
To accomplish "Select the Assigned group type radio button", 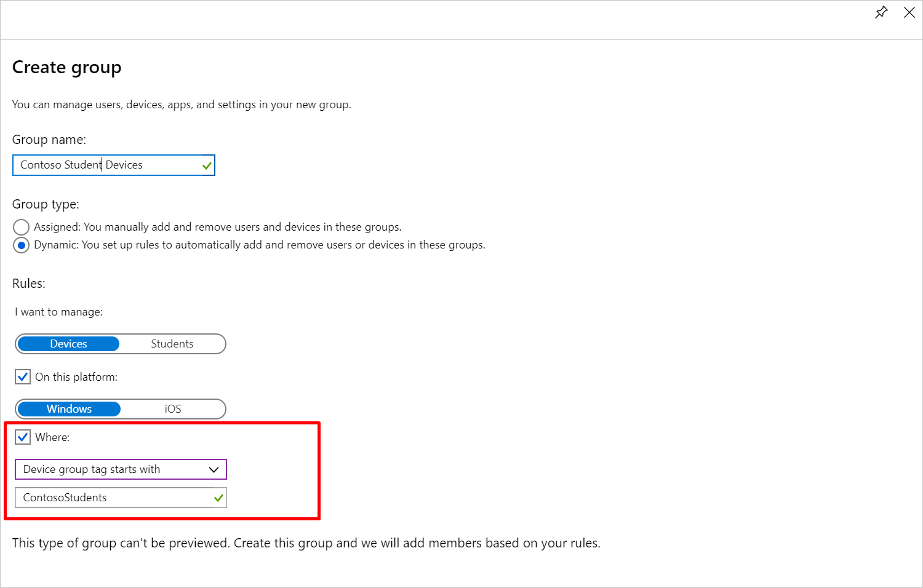I will (22, 227).
